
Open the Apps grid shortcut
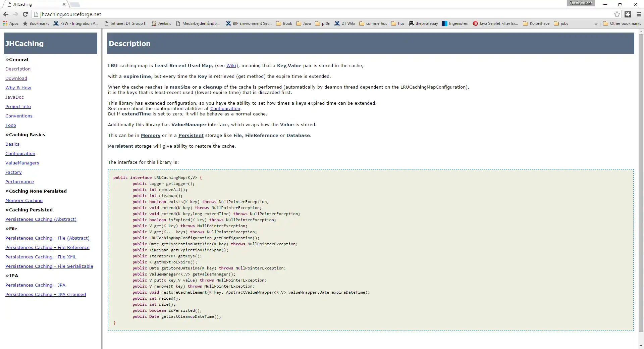10,23
